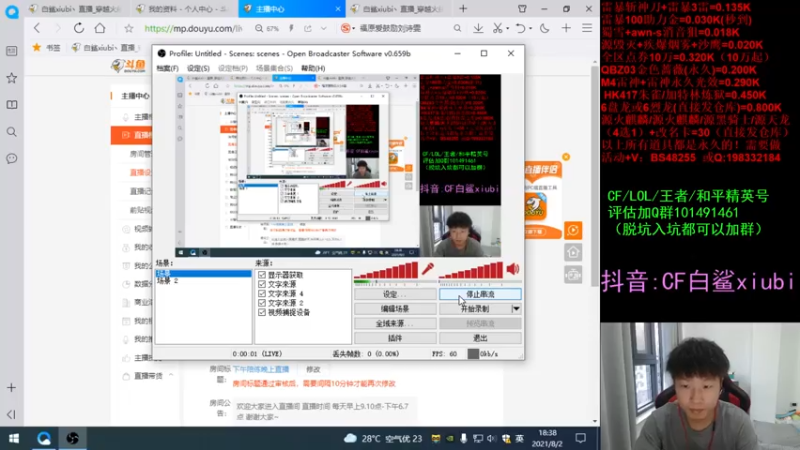Click browser address bar URL
Screen dimensions: 800x450
click(193, 29)
